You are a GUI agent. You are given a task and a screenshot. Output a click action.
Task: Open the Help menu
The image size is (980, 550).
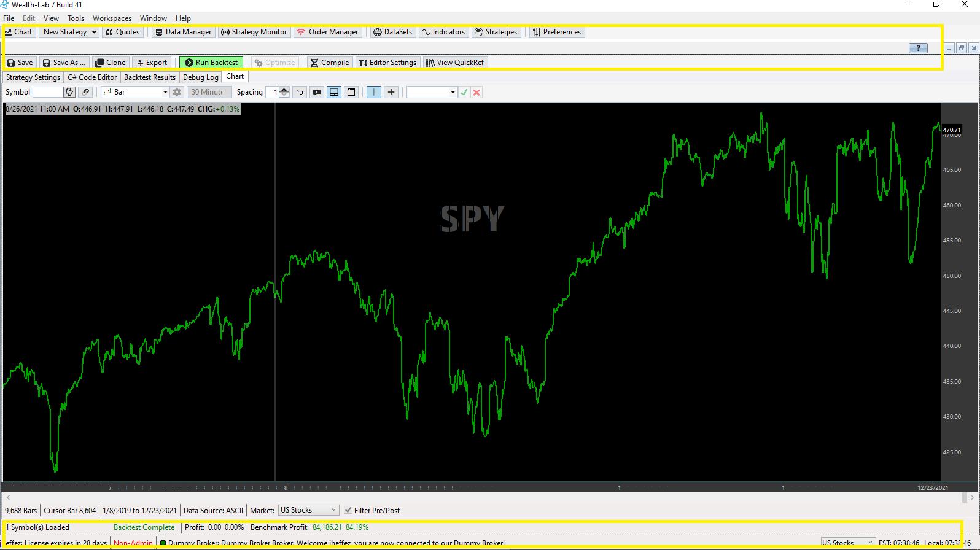click(x=183, y=18)
